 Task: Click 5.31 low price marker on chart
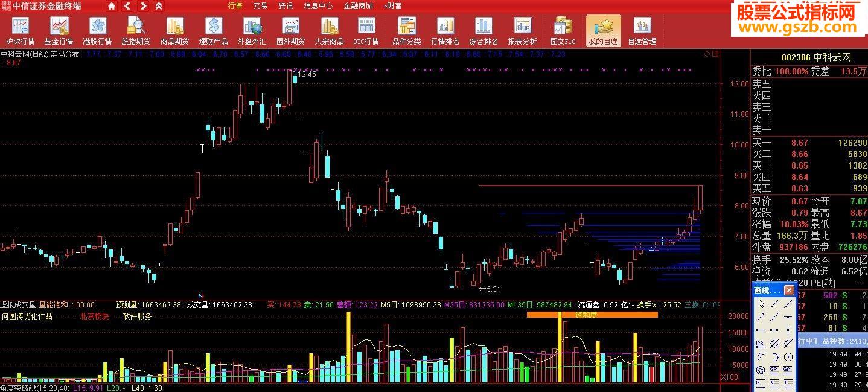493,289
